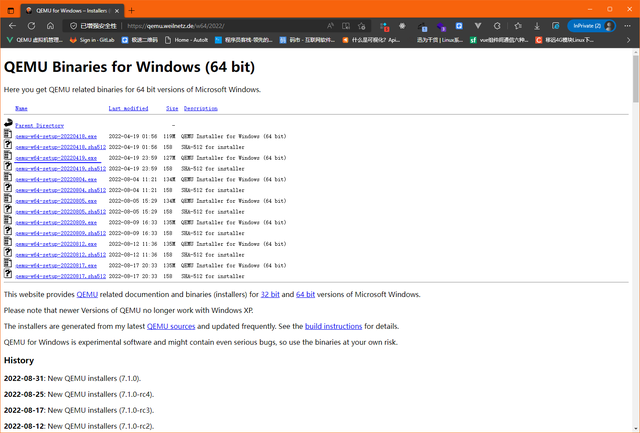Open immersive reader book icon
The height and width of the screenshot is (433, 640).
346,26
